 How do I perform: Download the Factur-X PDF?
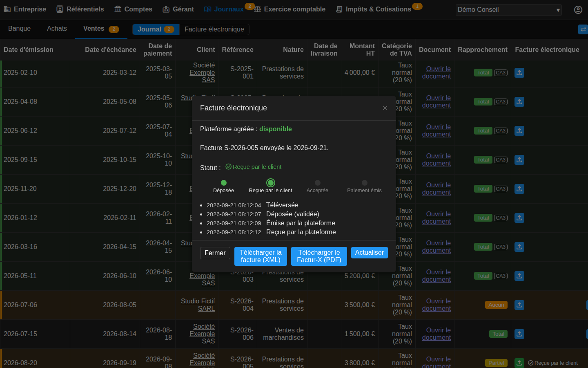click(319, 256)
